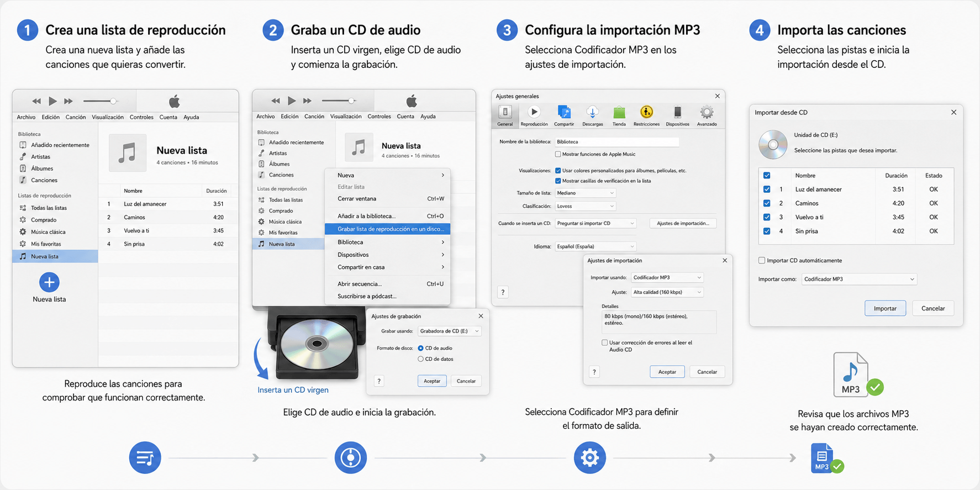Open the Idioma Español dropdown

(x=596, y=246)
